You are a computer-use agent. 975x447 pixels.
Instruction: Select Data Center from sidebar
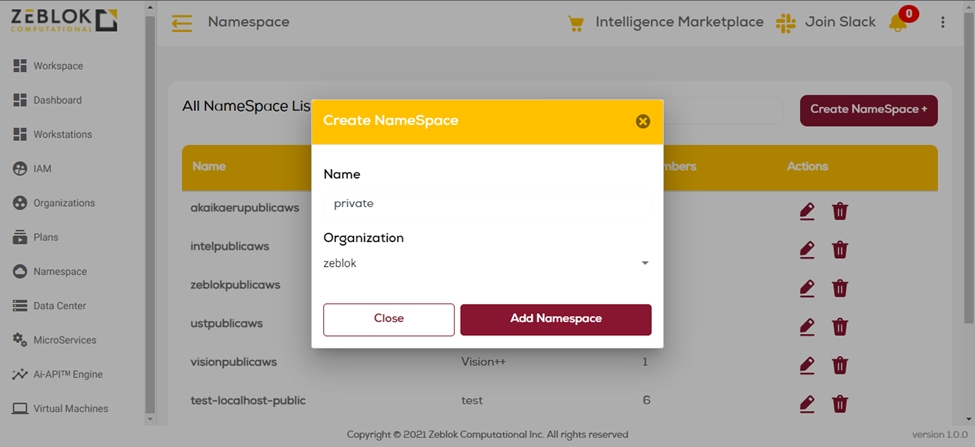(59, 306)
